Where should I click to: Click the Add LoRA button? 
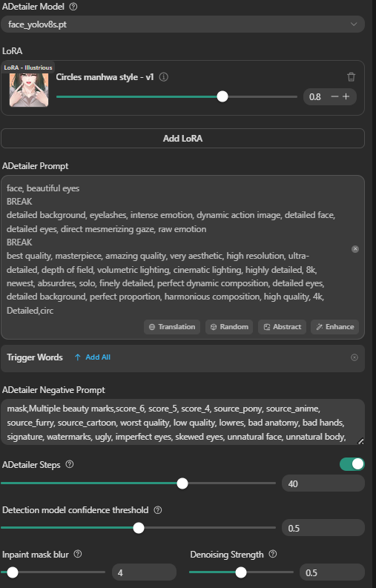pyautogui.click(x=182, y=139)
